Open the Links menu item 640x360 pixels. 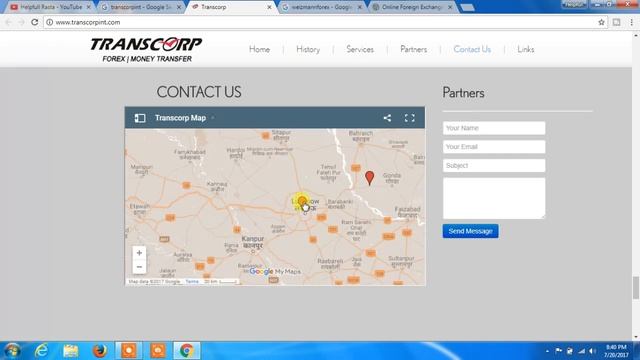525,49
